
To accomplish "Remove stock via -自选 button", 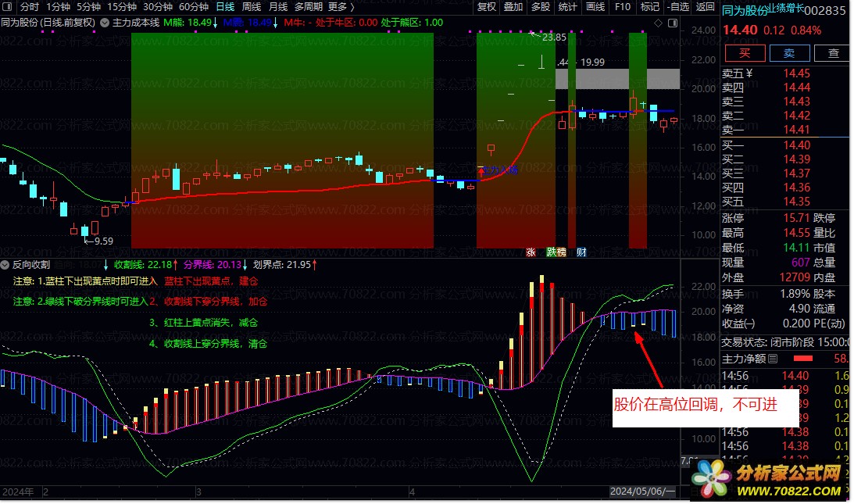I will point(677,7).
